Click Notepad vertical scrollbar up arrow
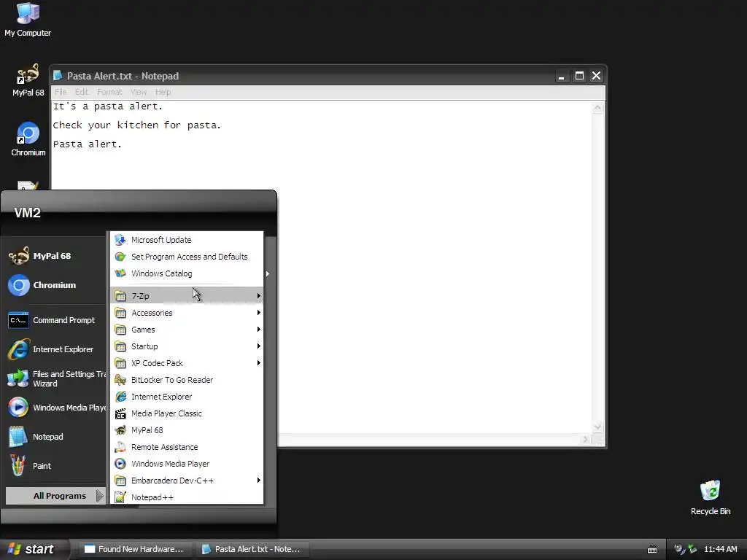Image resolution: width=747 pixels, height=560 pixels. click(x=597, y=108)
